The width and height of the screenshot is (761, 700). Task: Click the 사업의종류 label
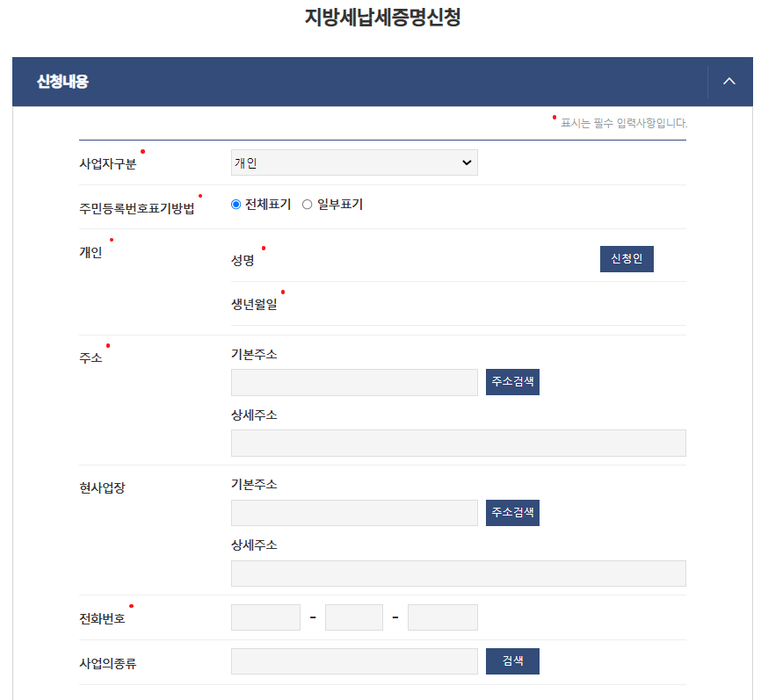click(108, 663)
